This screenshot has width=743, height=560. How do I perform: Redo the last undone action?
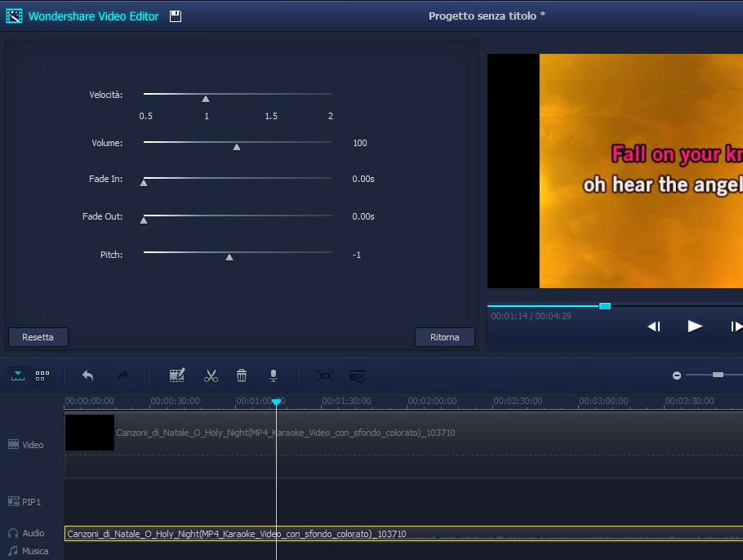point(123,376)
